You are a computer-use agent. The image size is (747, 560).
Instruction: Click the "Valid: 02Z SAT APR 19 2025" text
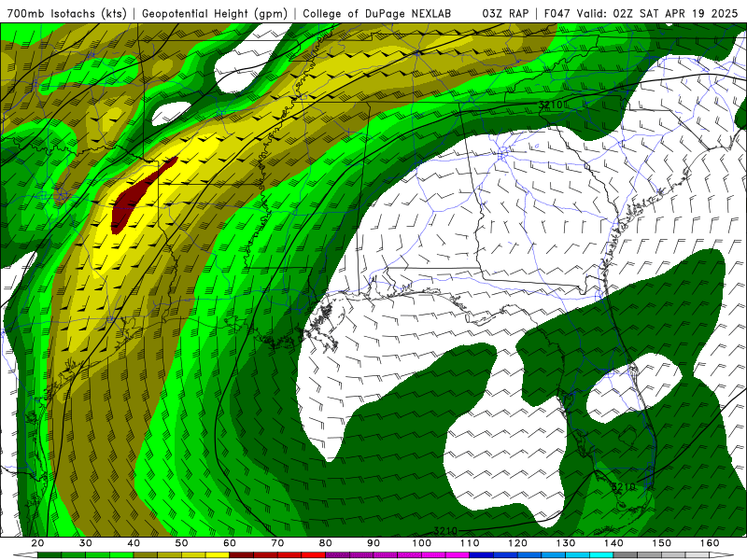[x=657, y=14]
